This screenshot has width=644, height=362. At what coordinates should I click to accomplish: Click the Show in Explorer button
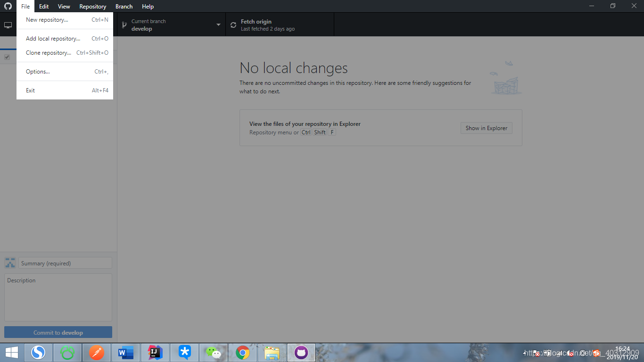click(487, 128)
